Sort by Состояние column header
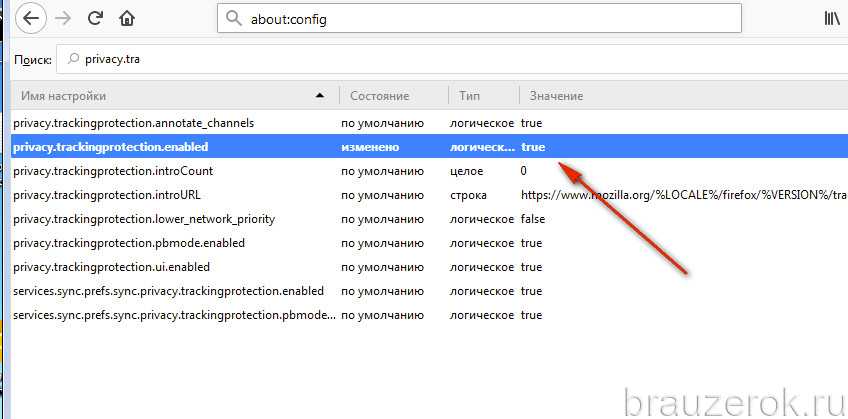Viewport: 848px width, 419px height. point(393,96)
